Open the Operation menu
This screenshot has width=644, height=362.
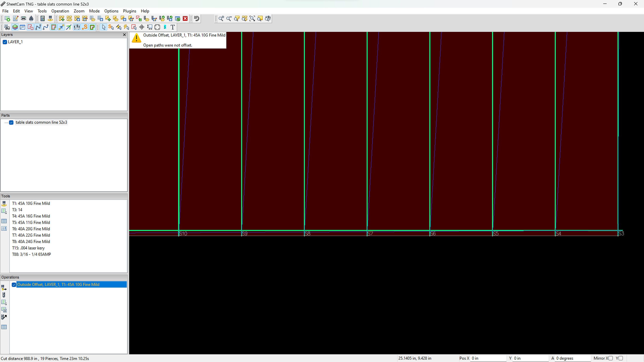click(60, 11)
